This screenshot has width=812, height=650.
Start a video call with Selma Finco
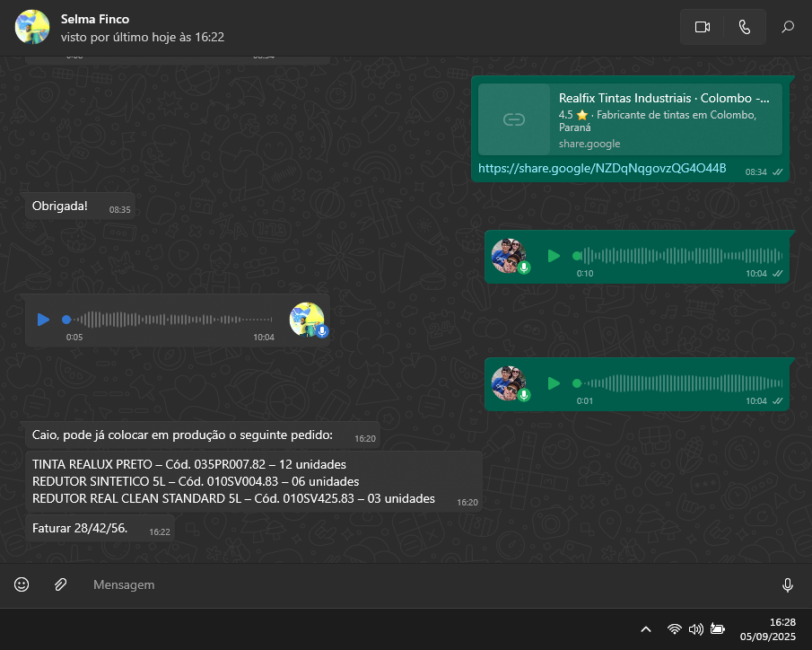point(702,27)
